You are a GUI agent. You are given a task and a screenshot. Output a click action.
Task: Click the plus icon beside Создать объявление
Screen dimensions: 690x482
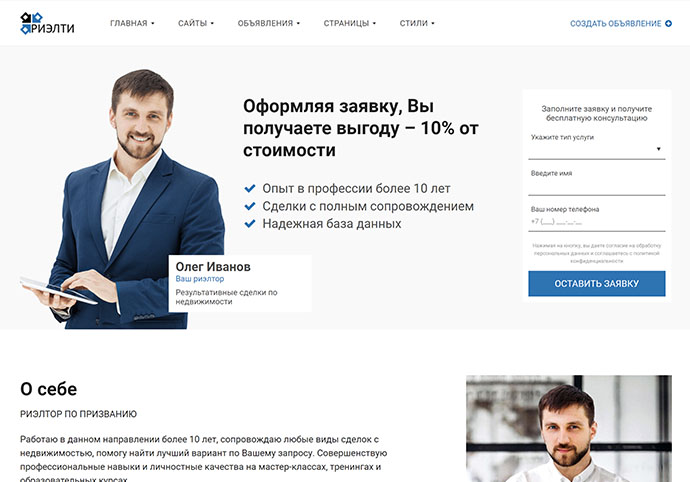click(x=668, y=23)
